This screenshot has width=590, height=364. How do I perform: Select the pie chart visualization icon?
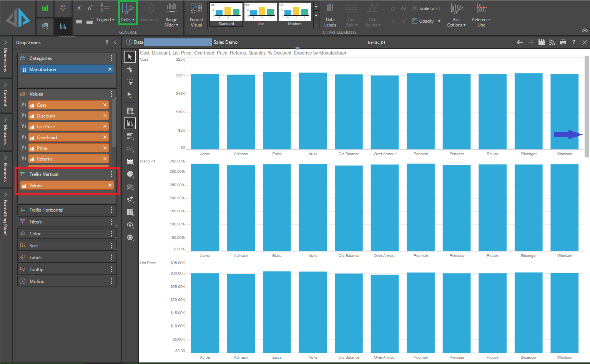130,174
